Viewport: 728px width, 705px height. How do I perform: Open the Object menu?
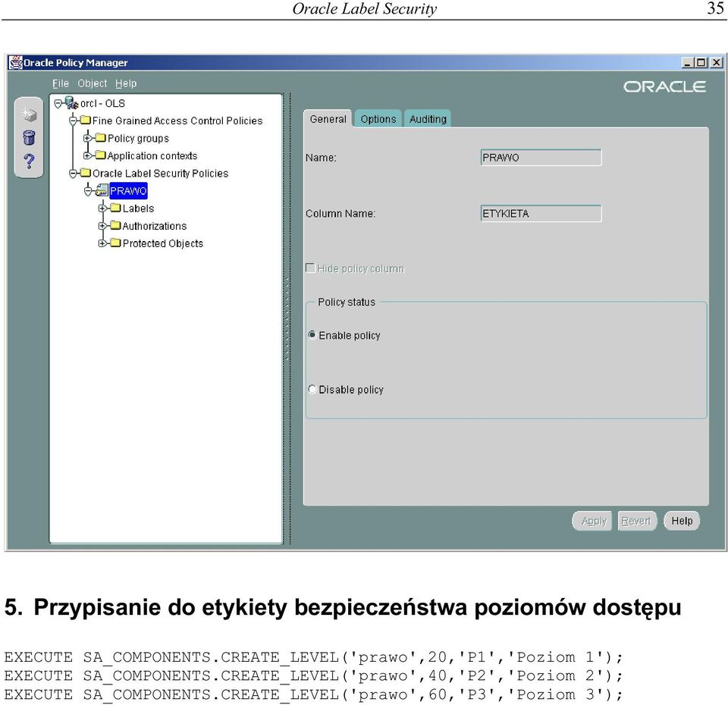pos(92,83)
